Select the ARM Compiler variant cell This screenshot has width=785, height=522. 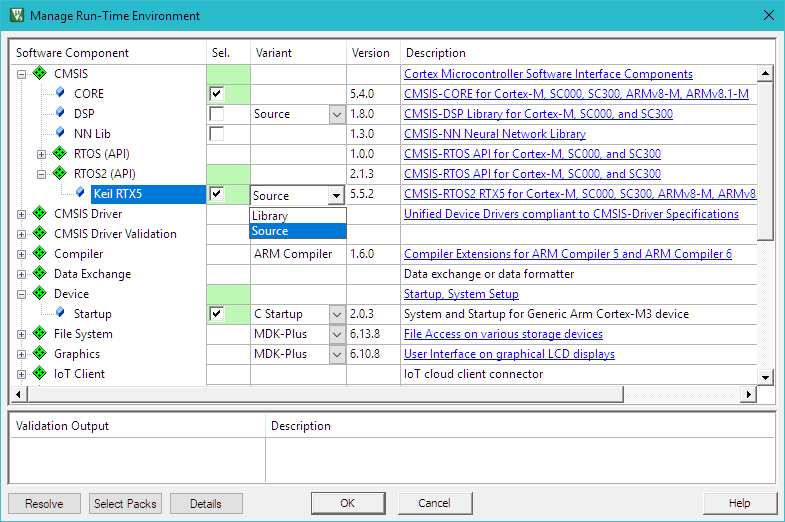pyautogui.click(x=298, y=254)
